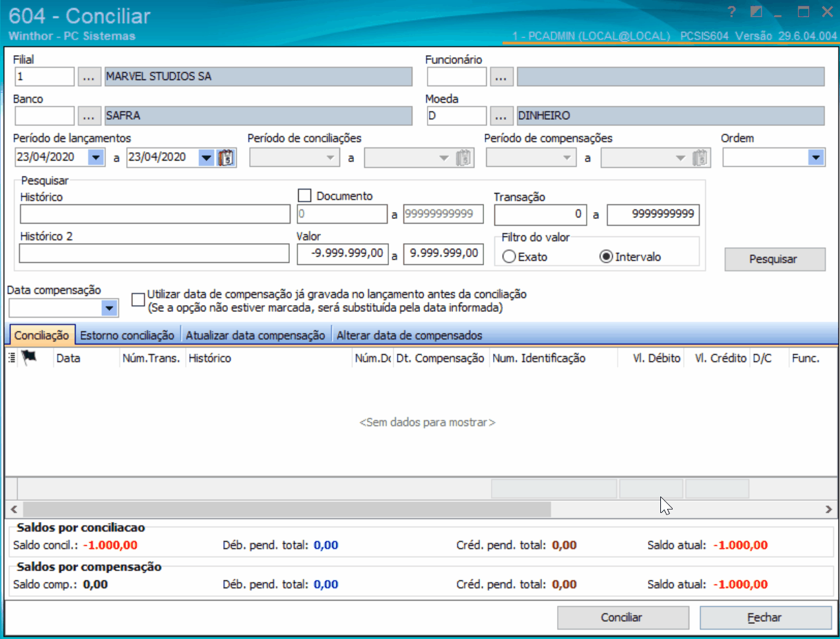
Task: Sort by D/C column header
Action: pos(769,358)
